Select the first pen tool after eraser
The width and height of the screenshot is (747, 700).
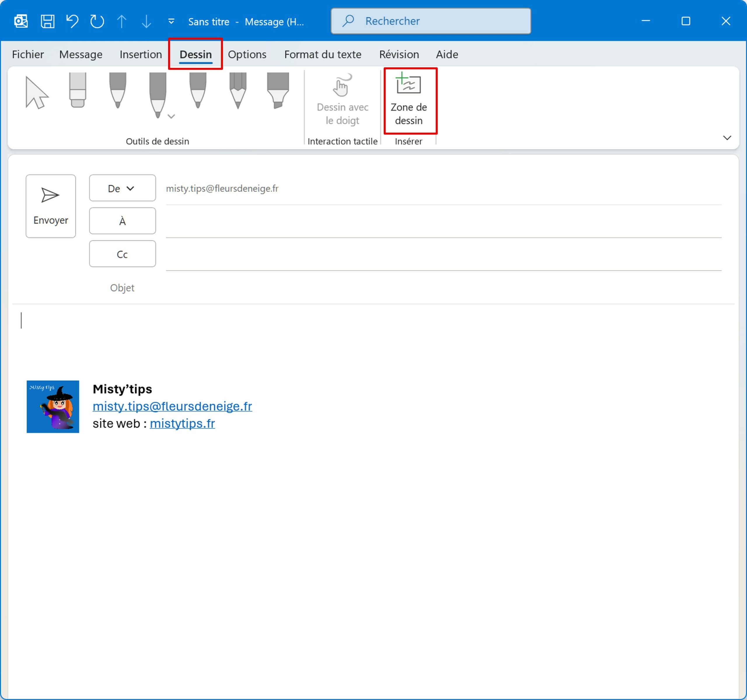point(118,90)
